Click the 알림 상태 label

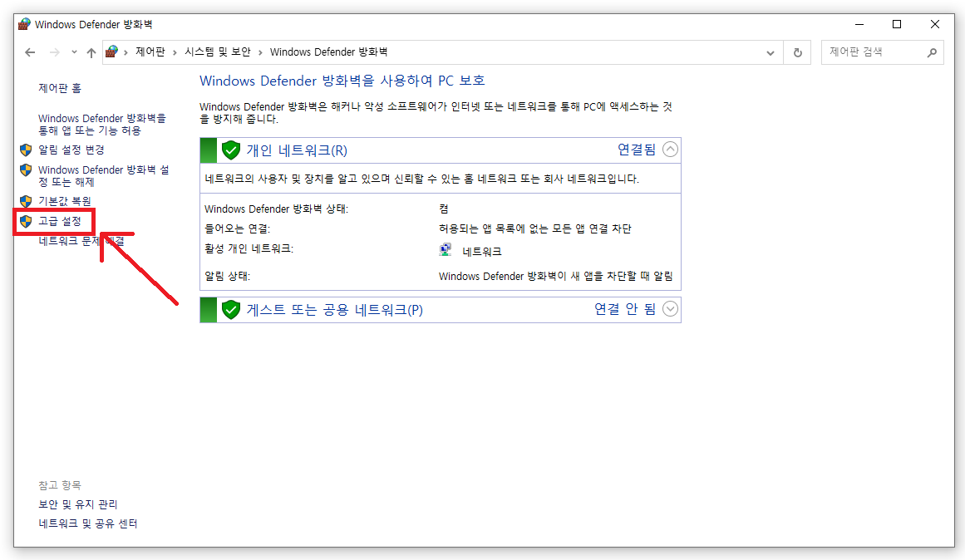(227, 277)
